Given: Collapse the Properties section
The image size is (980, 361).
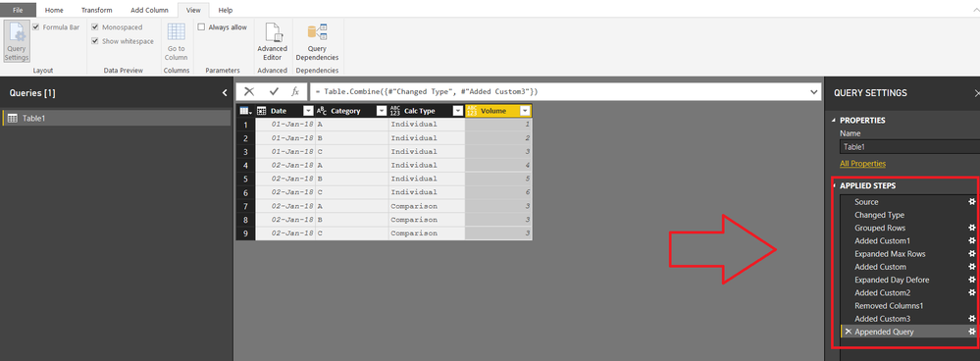Looking at the screenshot, I should click(x=835, y=121).
